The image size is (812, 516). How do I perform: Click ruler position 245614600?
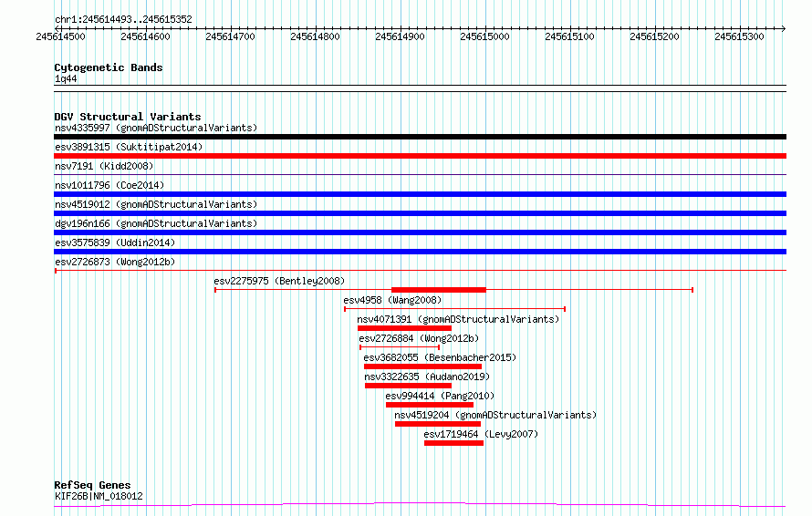[x=145, y=36]
